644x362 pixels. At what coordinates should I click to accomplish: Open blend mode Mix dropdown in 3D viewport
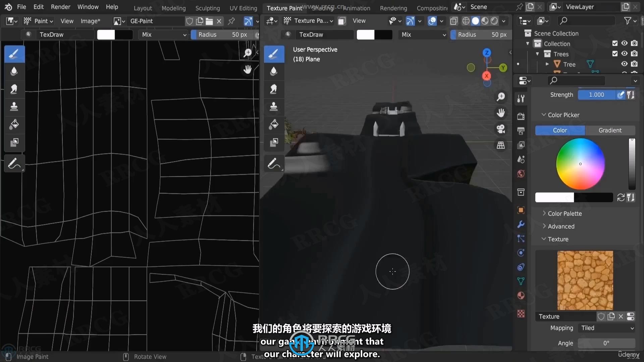423,35
